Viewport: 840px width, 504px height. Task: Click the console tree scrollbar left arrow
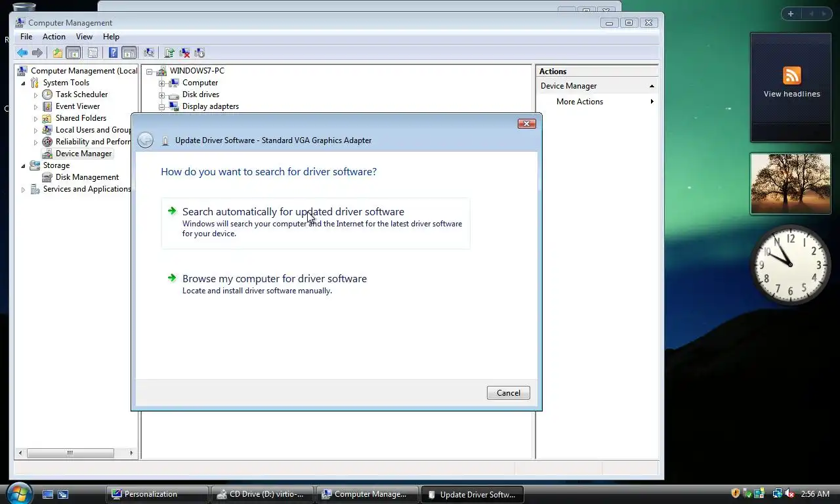coord(20,453)
